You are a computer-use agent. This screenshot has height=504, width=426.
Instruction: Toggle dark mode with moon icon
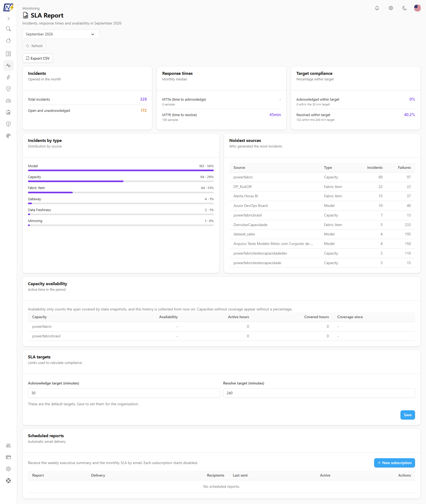pyautogui.click(x=405, y=8)
